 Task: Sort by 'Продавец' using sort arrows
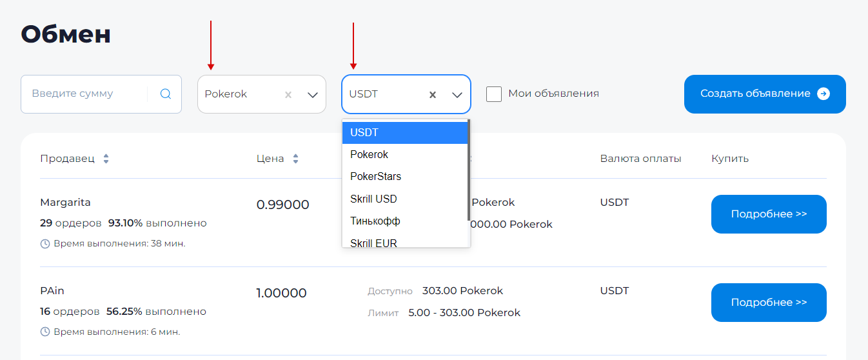click(106, 159)
